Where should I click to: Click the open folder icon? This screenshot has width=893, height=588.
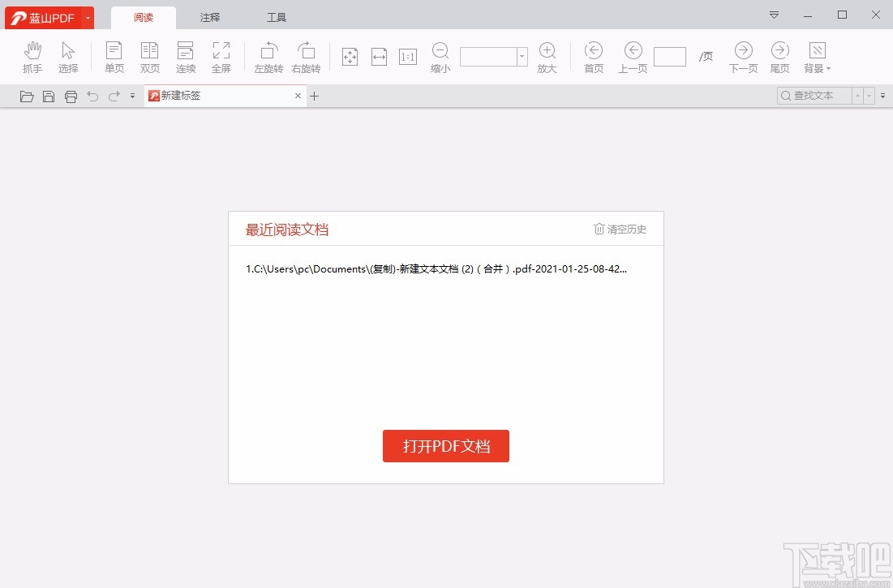coord(27,97)
